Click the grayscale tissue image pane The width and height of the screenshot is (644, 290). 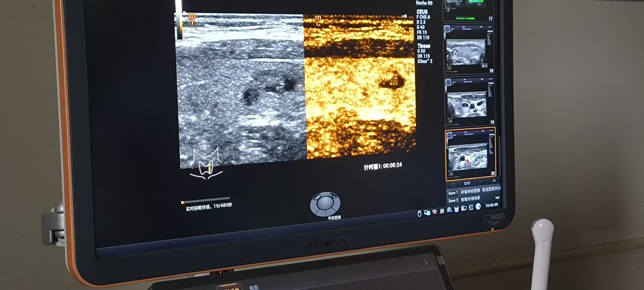click(x=242, y=91)
